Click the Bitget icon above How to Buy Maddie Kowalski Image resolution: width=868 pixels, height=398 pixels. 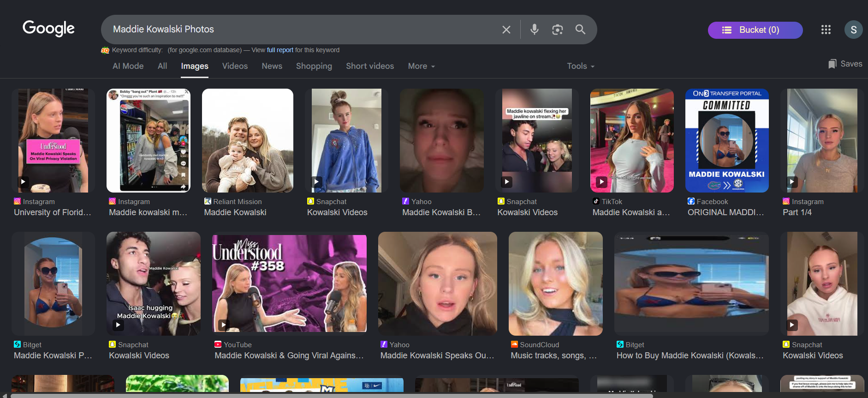(x=620, y=344)
